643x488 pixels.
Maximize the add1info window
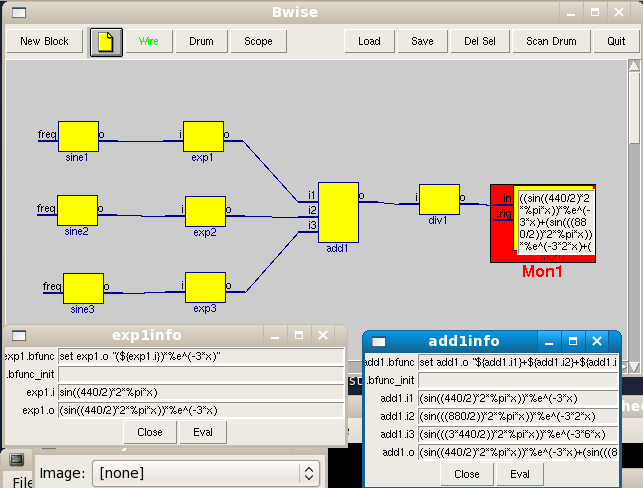coord(573,341)
